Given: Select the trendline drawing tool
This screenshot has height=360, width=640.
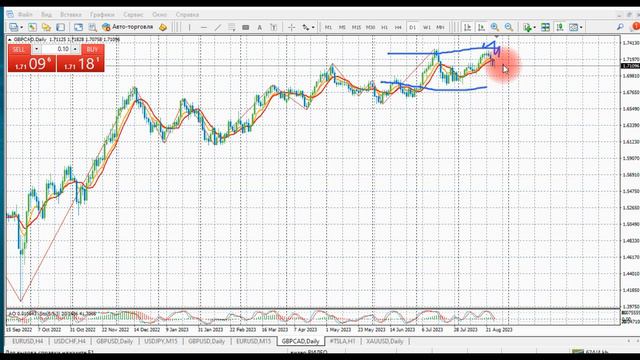Looking at the screenshot, I should [x=218, y=27].
